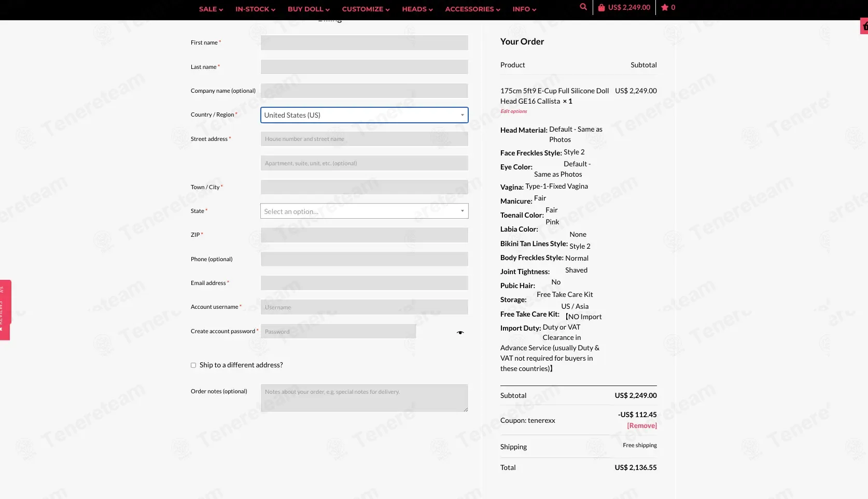Remove the tenerexx coupon
The width and height of the screenshot is (868, 499).
(642, 426)
